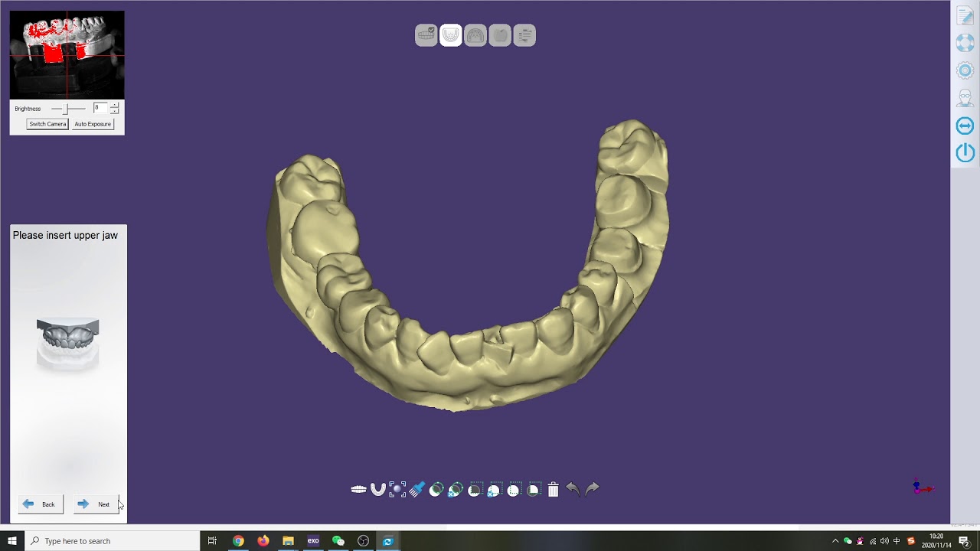Click the upper jaw model illustration
The image size is (980, 551).
click(x=68, y=344)
